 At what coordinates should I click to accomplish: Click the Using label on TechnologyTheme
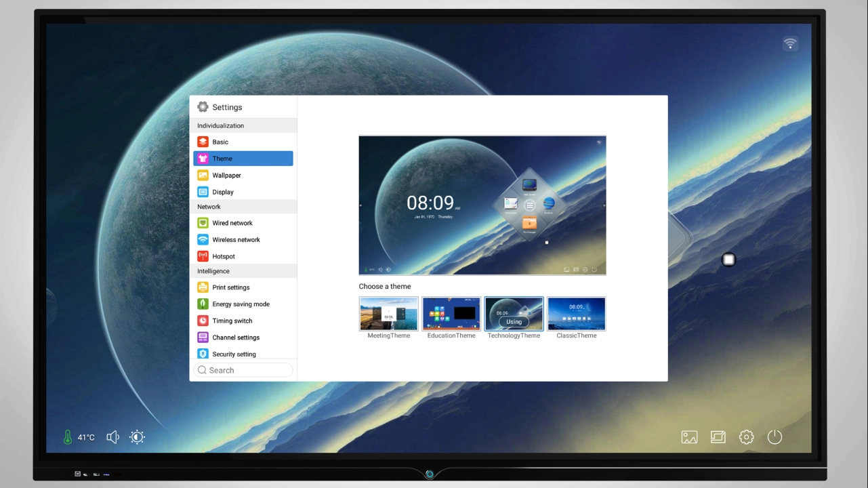pyautogui.click(x=514, y=322)
